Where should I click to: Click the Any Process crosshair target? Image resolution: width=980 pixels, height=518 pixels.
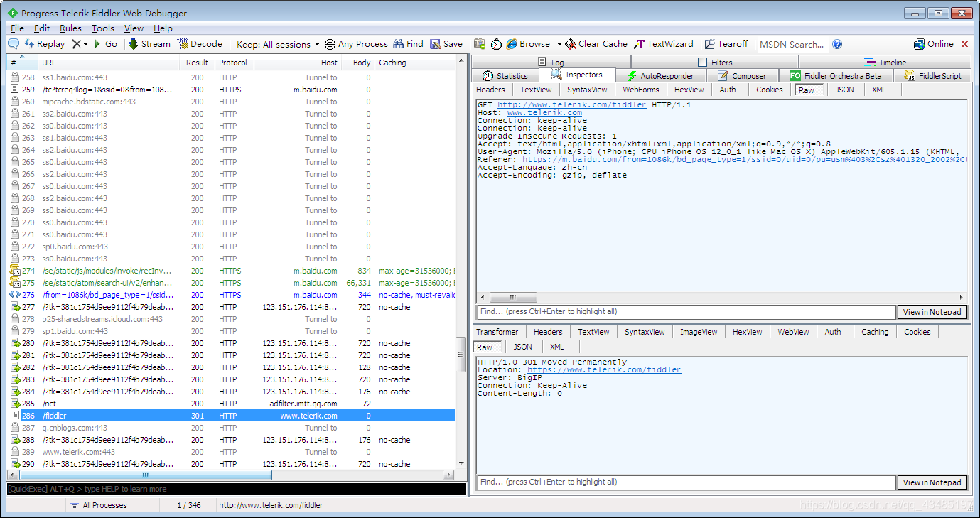[356, 44]
